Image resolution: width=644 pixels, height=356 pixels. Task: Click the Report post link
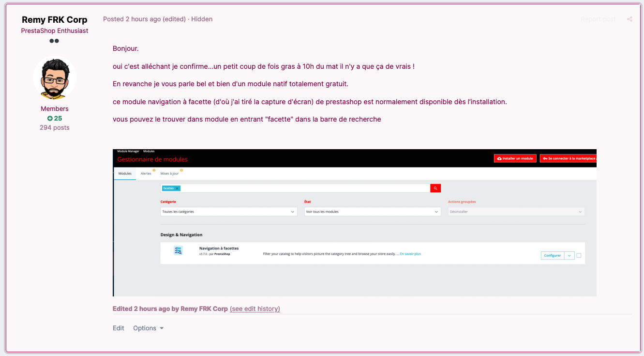pyautogui.click(x=598, y=19)
